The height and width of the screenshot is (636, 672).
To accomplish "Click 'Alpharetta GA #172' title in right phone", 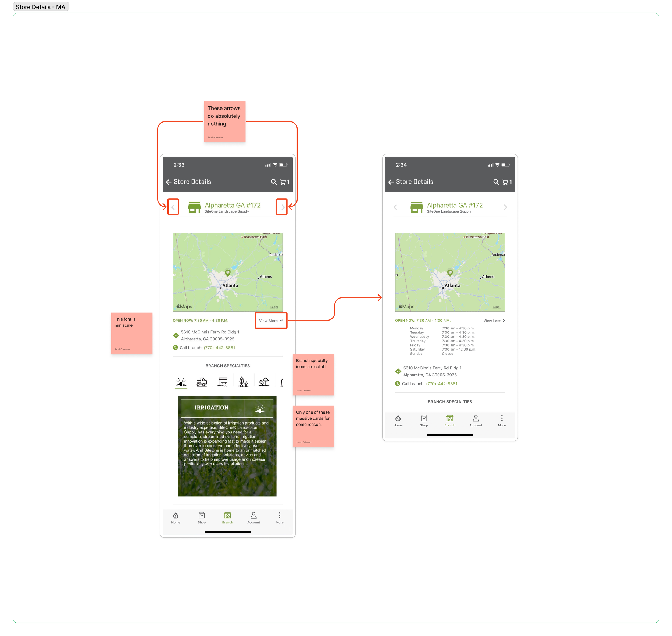I will pyautogui.click(x=455, y=205).
